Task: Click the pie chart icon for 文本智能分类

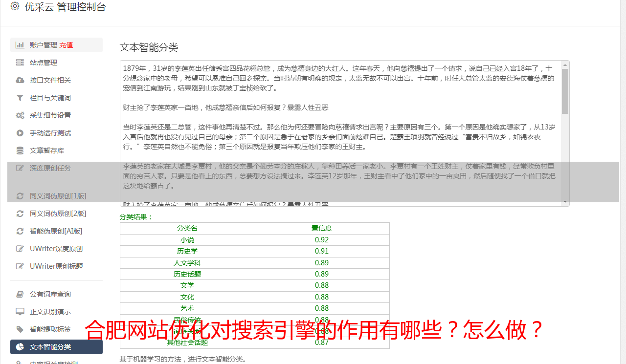Action: 20,347
